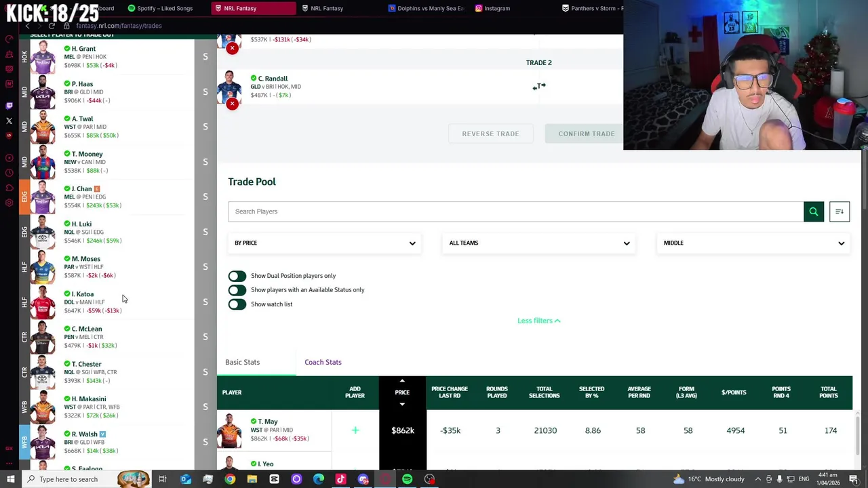Remove C. Randall with the red X icon
The width and height of the screenshot is (868, 488).
232,104
